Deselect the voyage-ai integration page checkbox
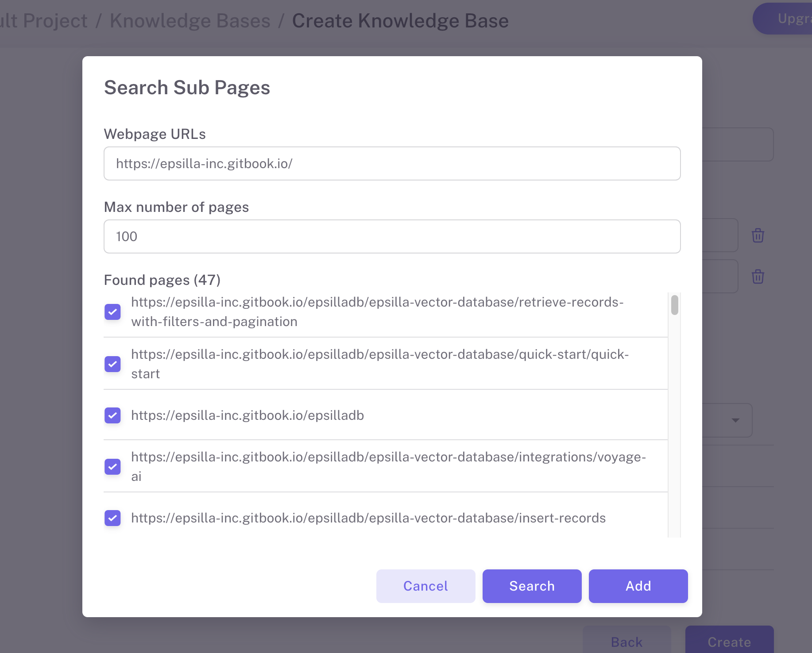 coord(112,467)
